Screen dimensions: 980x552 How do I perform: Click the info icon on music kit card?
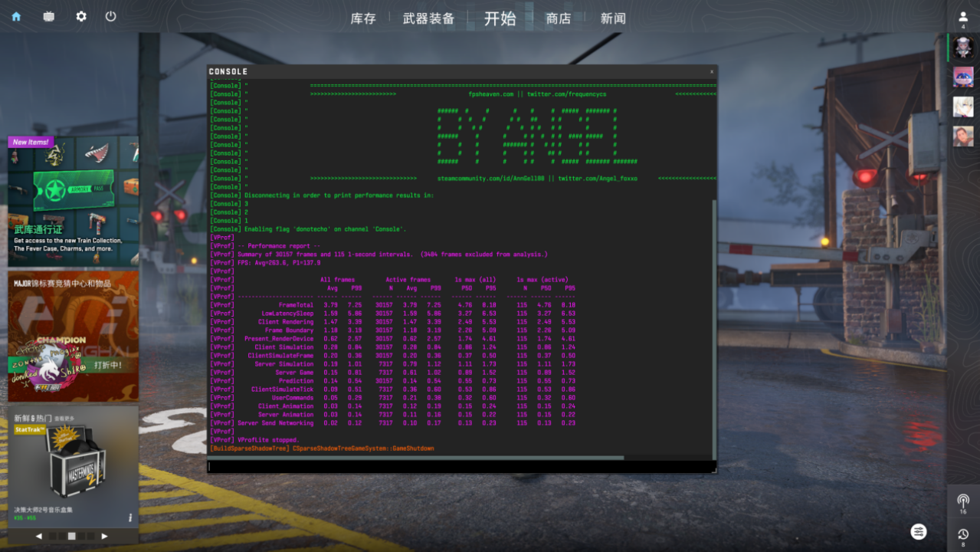point(130,517)
